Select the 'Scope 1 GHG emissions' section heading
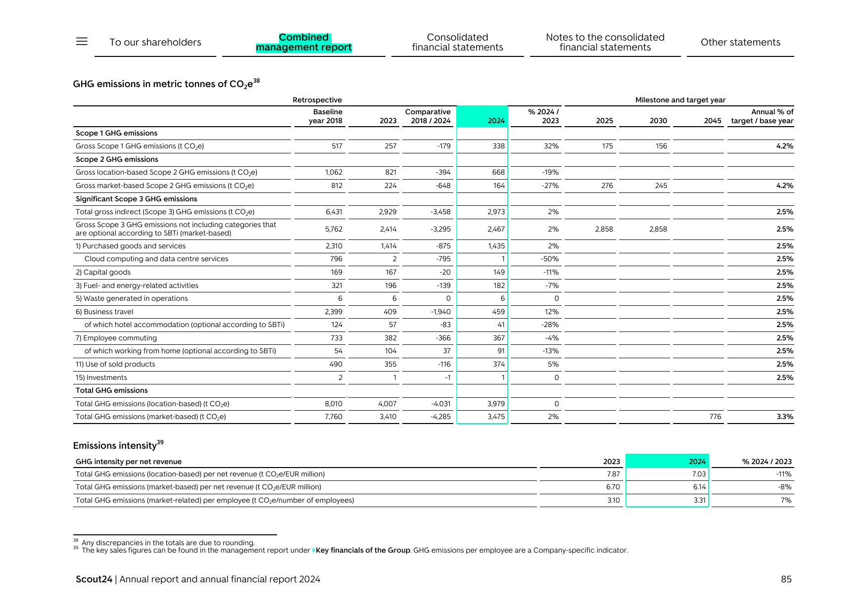 coord(117,133)
